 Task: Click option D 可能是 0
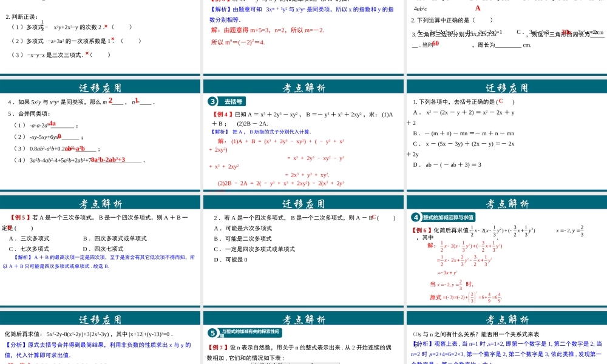click(231, 260)
